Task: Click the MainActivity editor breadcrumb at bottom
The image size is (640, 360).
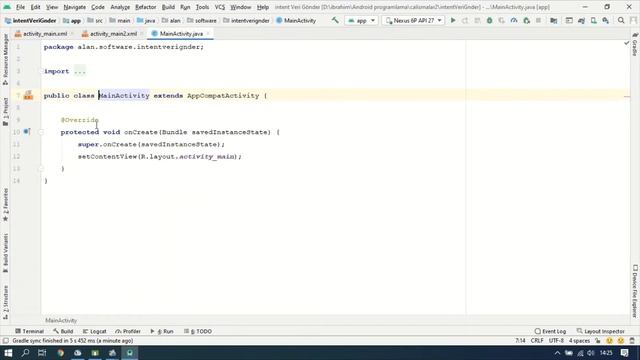Action: pyautogui.click(x=61, y=320)
